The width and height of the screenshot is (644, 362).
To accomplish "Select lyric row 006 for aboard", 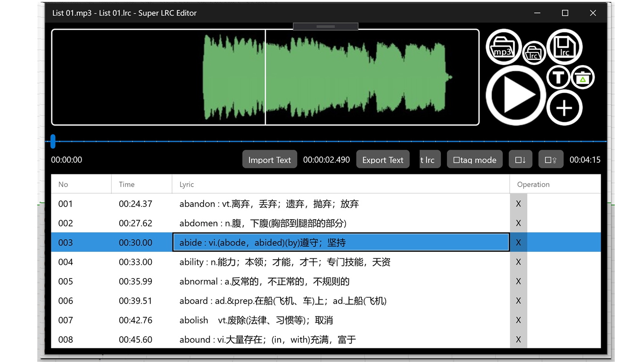I will pyautogui.click(x=283, y=301).
